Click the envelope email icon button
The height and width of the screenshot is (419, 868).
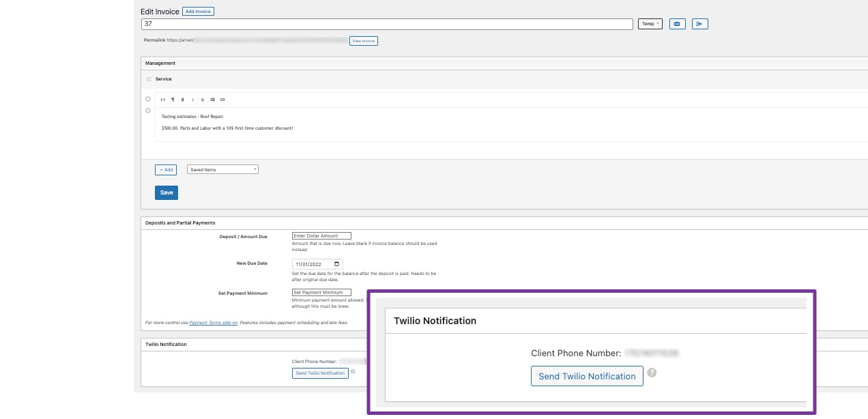[677, 24]
